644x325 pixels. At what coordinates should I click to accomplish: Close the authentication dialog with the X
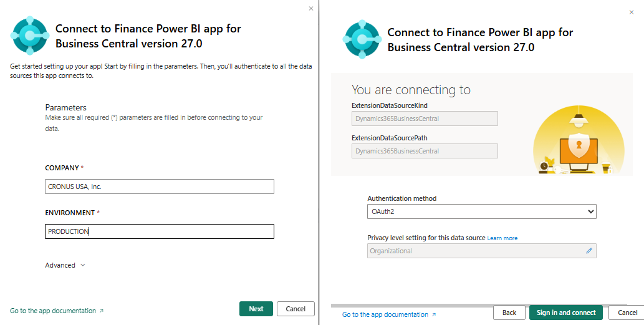631,12
